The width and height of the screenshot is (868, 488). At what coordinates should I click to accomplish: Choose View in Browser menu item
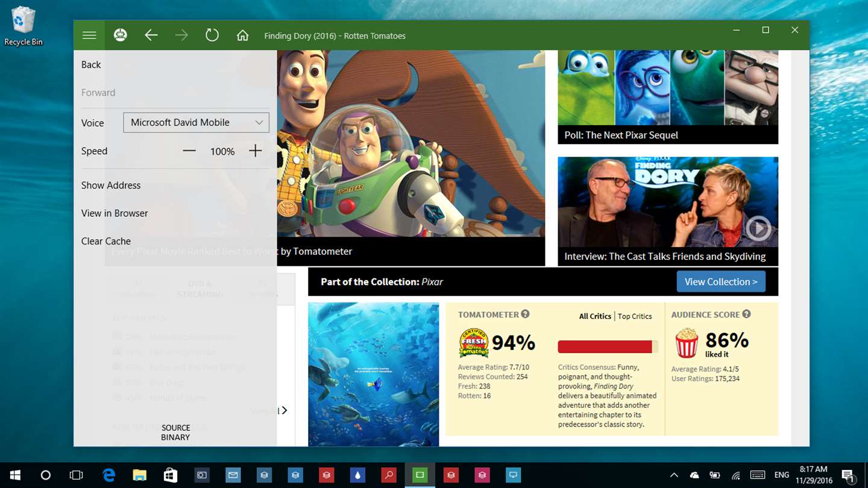coord(115,213)
